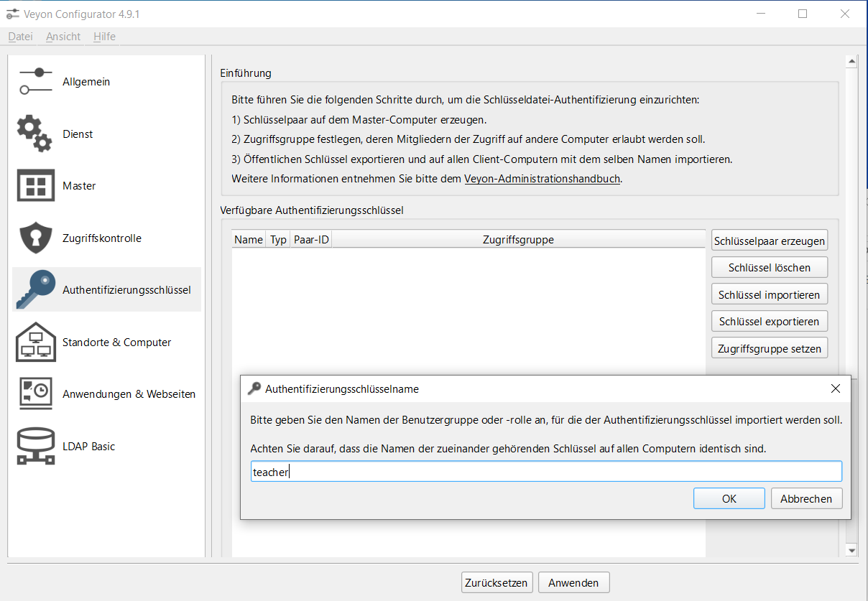The height and width of the screenshot is (601, 868).
Task: Click Schlüssel importieren button
Action: (769, 294)
